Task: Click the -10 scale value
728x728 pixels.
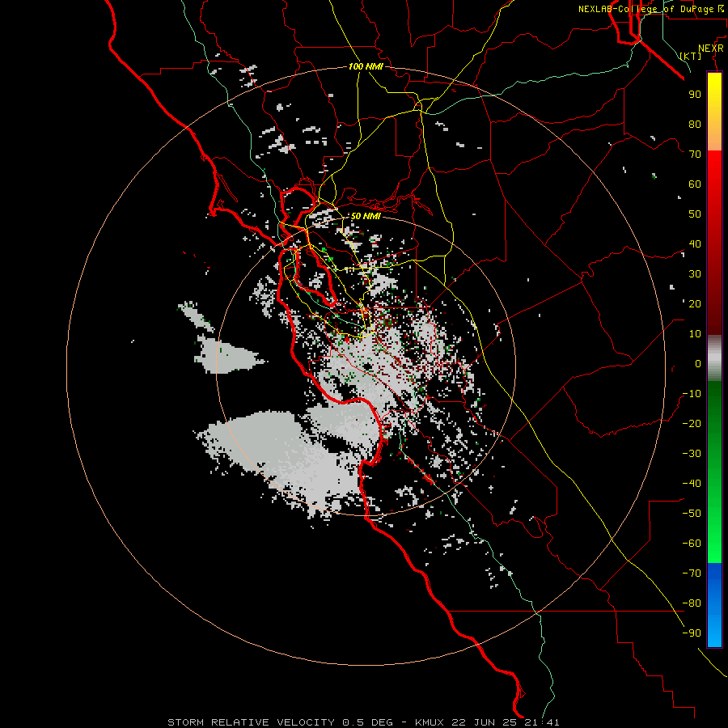Action: coord(692,394)
